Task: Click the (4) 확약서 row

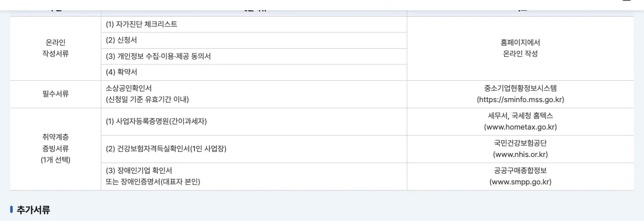Action: pos(254,72)
